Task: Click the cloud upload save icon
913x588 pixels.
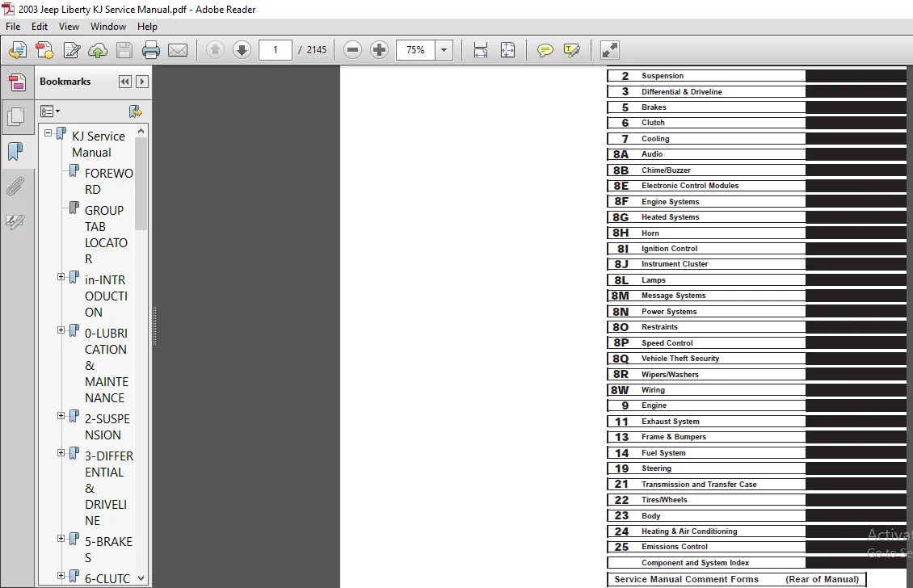Action: 98,50
